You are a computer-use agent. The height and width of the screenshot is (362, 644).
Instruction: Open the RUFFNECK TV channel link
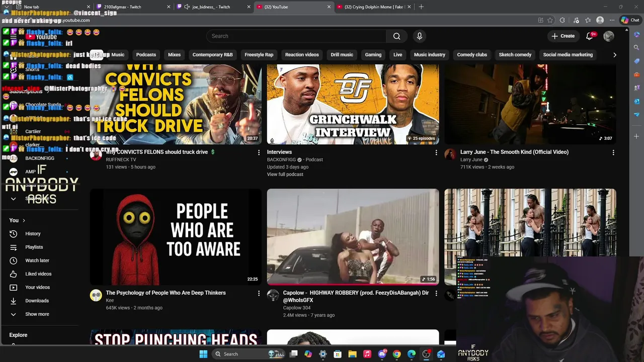point(121,160)
